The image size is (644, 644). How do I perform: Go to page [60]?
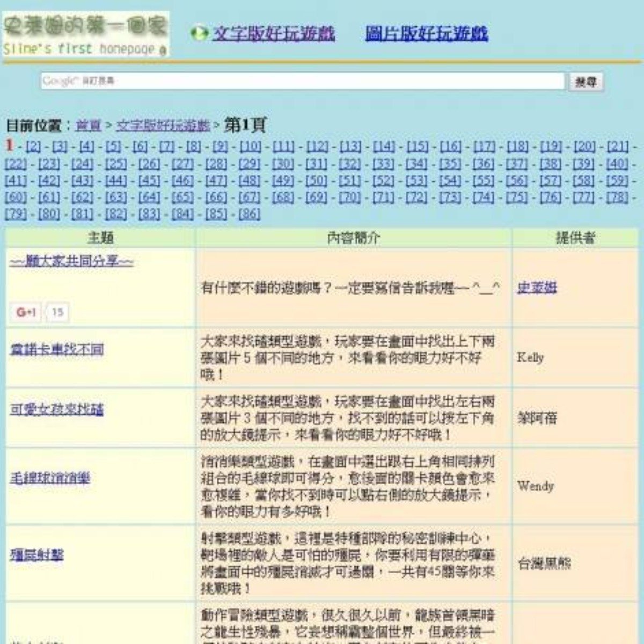pyautogui.click(x=16, y=197)
